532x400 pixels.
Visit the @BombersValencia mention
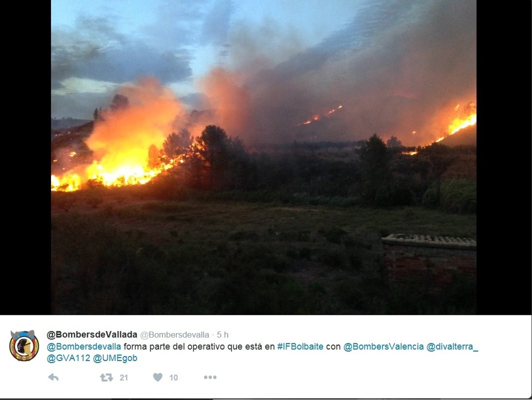383,346
